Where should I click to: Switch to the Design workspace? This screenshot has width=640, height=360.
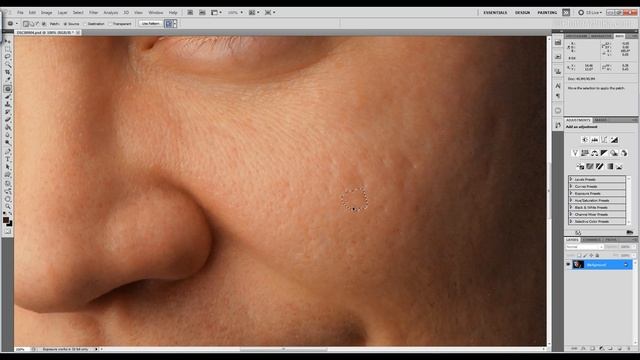(522, 13)
